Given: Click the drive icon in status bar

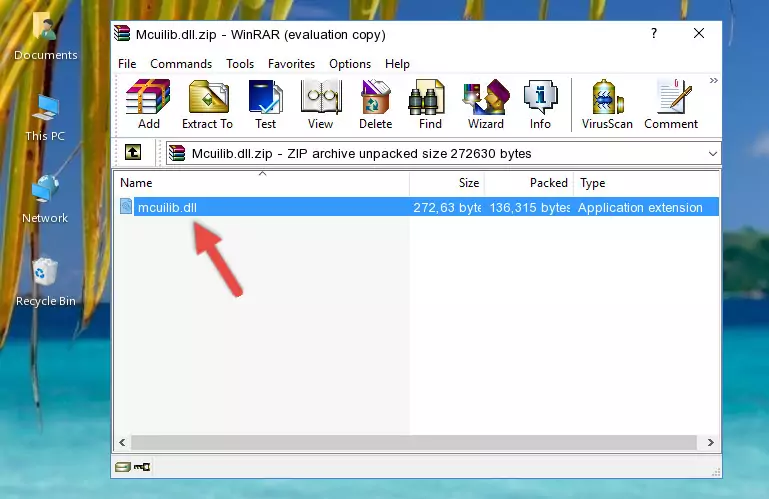Looking at the screenshot, I should click(123, 467).
